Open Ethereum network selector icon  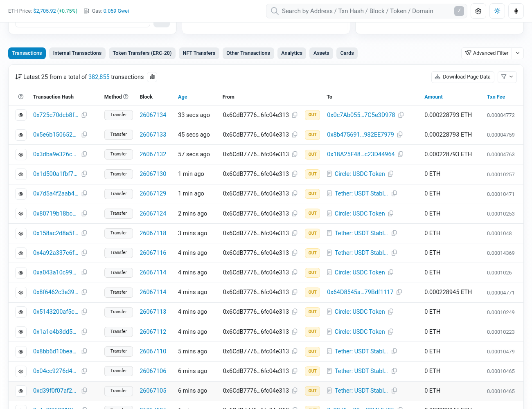click(516, 11)
